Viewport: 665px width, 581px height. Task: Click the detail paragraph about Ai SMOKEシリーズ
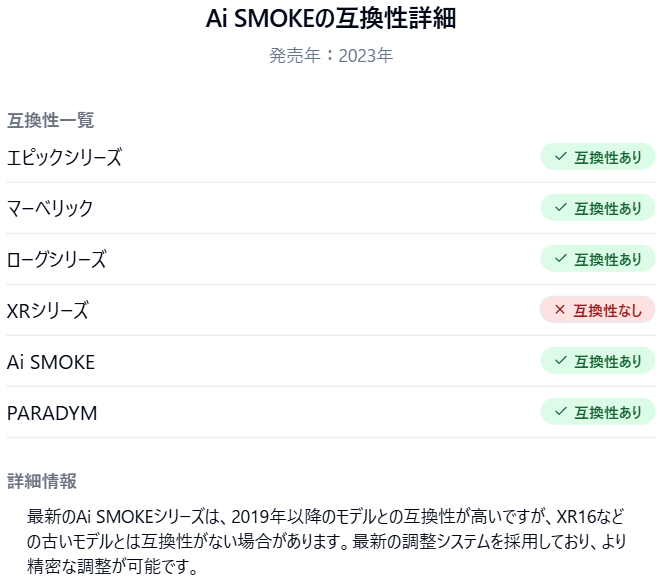pyautogui.click(x=326, y=542)
